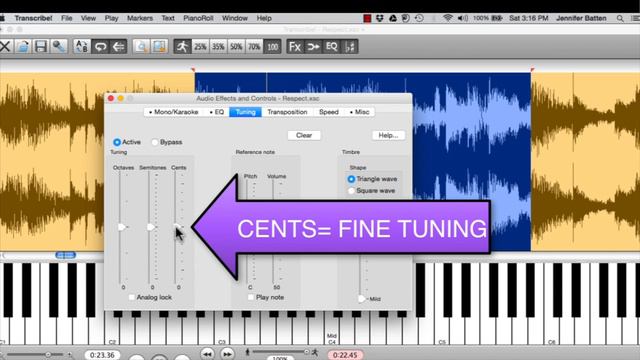
Task: Select Triangle wave shape
Action: coord(351,179)
